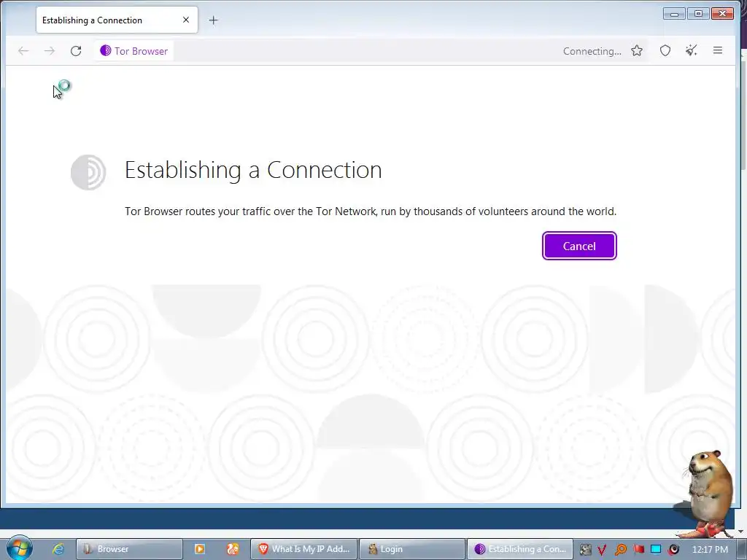This screenshot has width=747, height=560.
Task: Click the Tor Browser identity label
Action: [134, 51]
